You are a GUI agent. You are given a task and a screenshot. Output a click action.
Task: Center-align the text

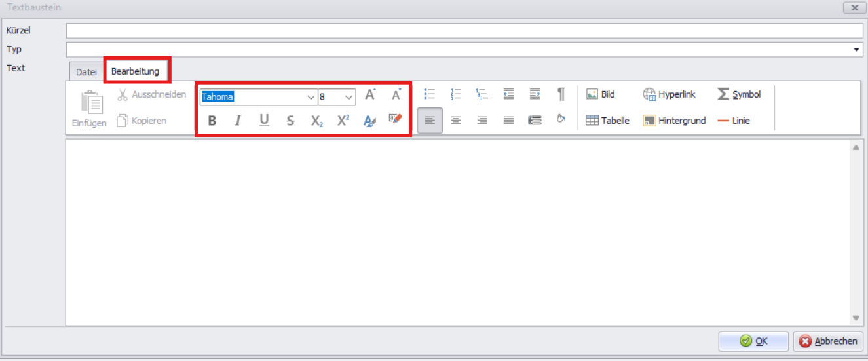pyautogui.click(x=456, y=121)
